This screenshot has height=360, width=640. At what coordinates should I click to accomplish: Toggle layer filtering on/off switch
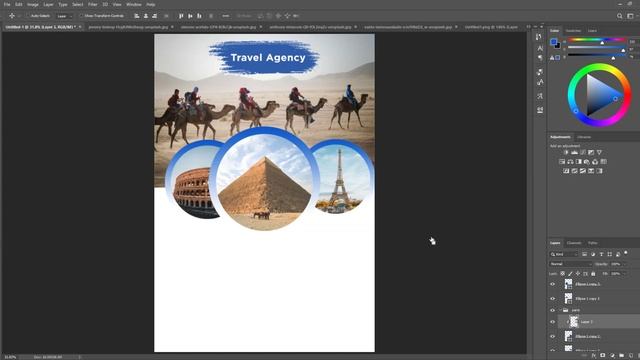click(626, 253)
